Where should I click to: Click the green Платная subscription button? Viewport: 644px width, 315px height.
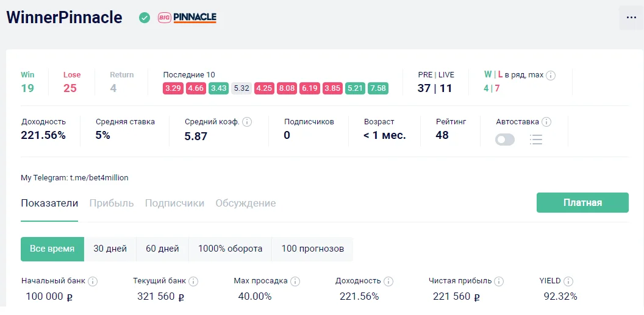click(x=582, y=203)
